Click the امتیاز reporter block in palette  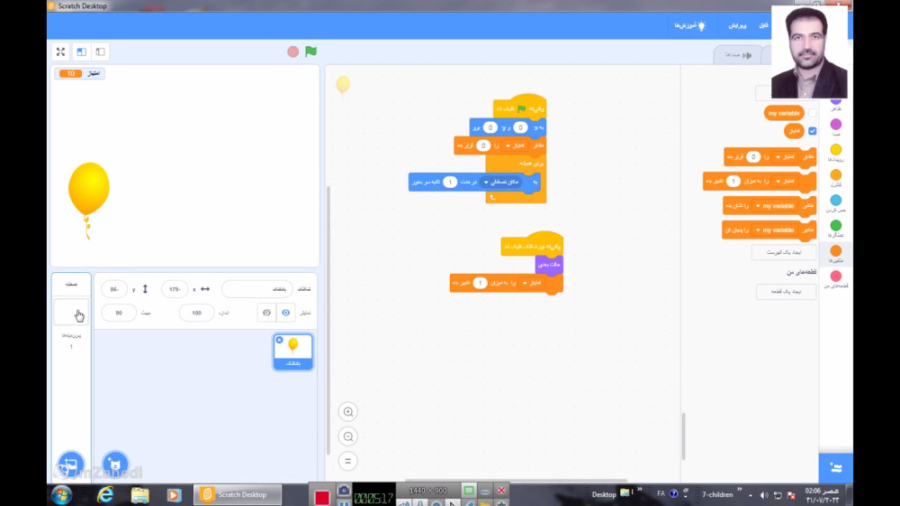[x=794, y=131]
